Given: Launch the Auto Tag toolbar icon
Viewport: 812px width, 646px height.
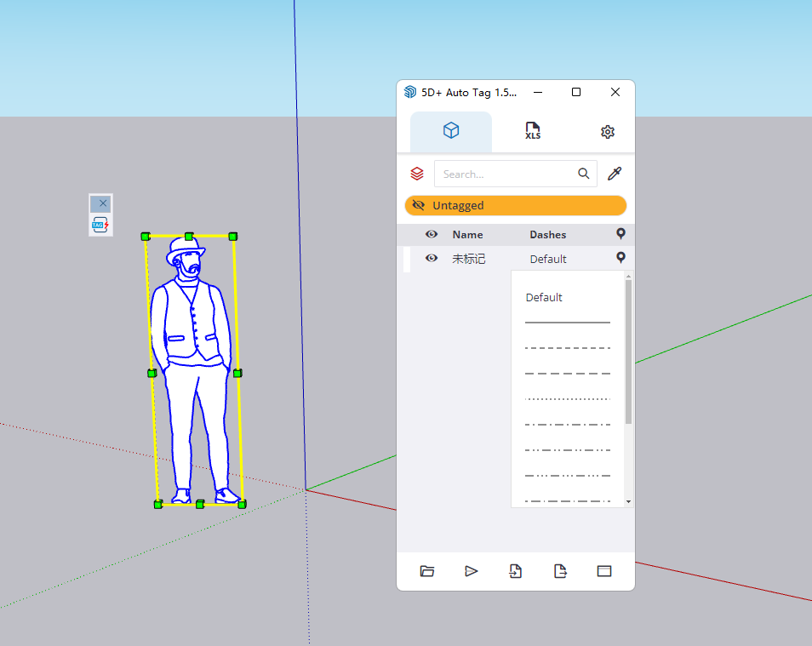Looking at the screenshot, I should pos(100,225).
